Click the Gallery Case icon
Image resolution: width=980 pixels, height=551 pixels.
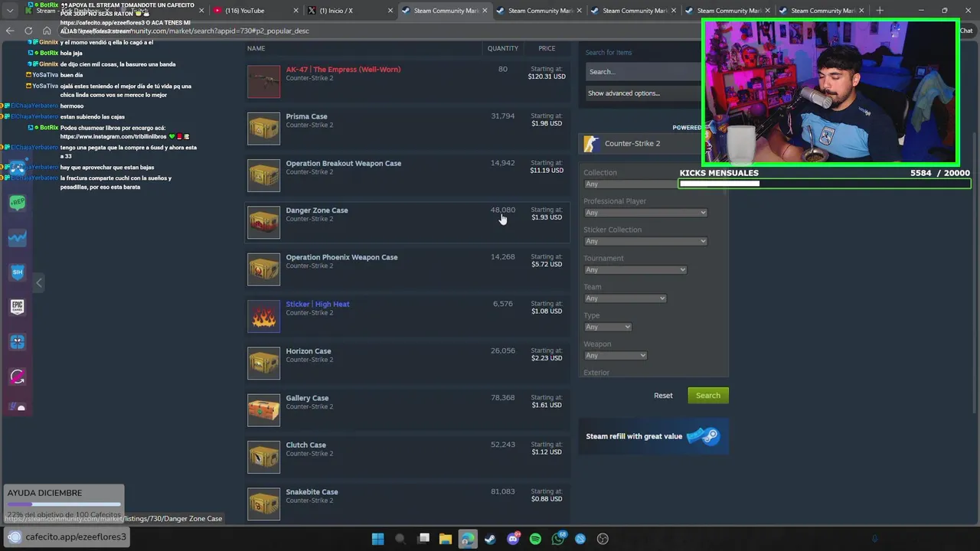tap(263, 410)
